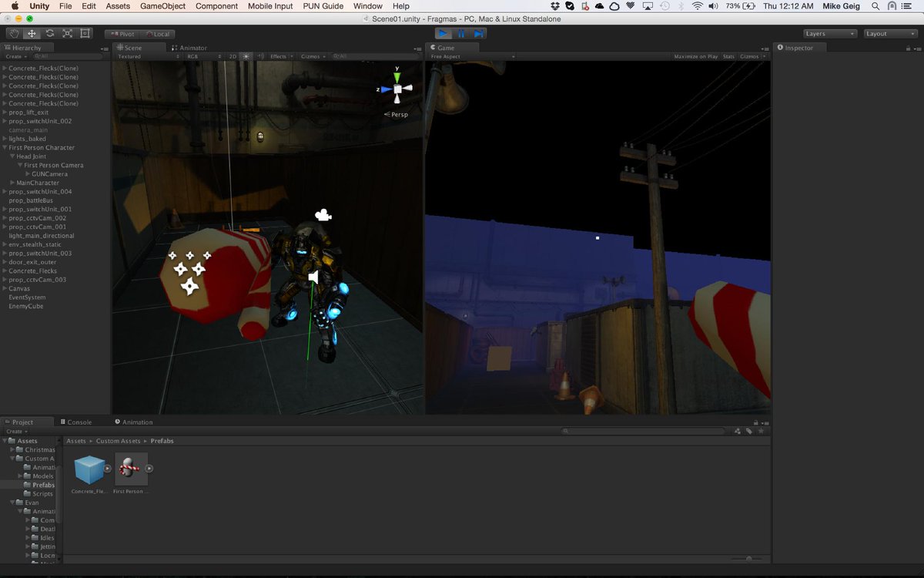Toggle Scene audio button
Screen dimensions: 924x578
260,56
